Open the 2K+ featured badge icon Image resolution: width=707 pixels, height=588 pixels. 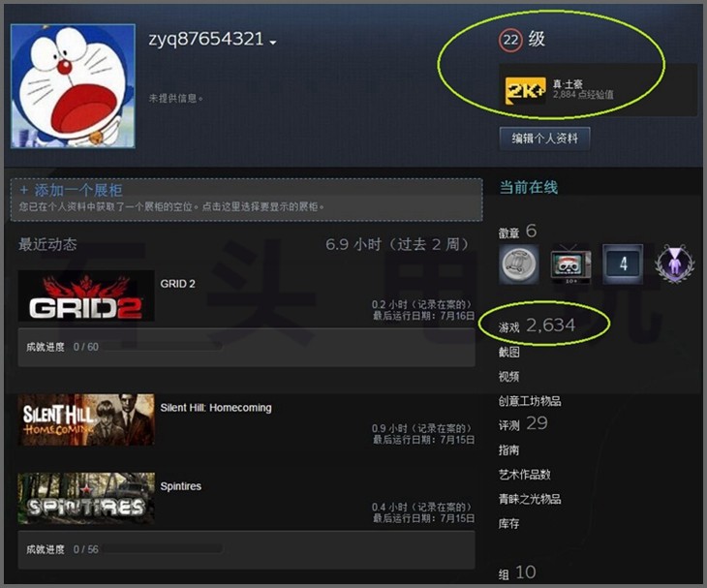(x=525, y=90)
